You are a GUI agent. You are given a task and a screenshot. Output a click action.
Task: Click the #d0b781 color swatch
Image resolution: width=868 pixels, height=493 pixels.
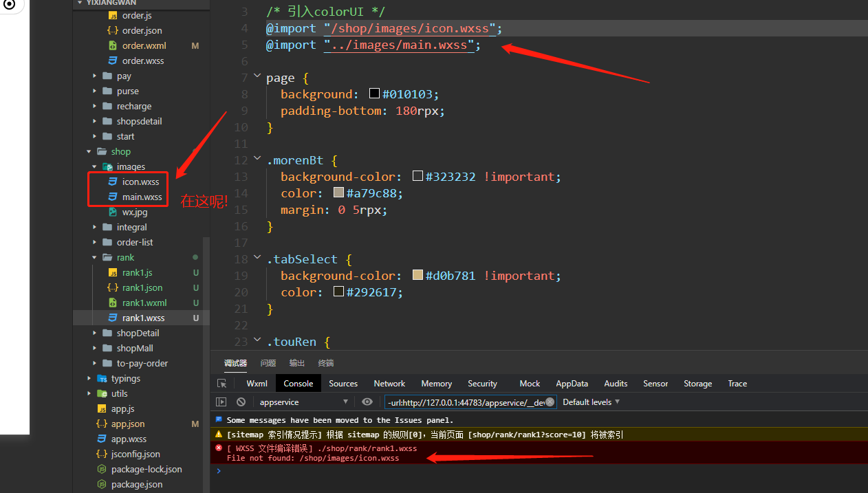[417, 275]
